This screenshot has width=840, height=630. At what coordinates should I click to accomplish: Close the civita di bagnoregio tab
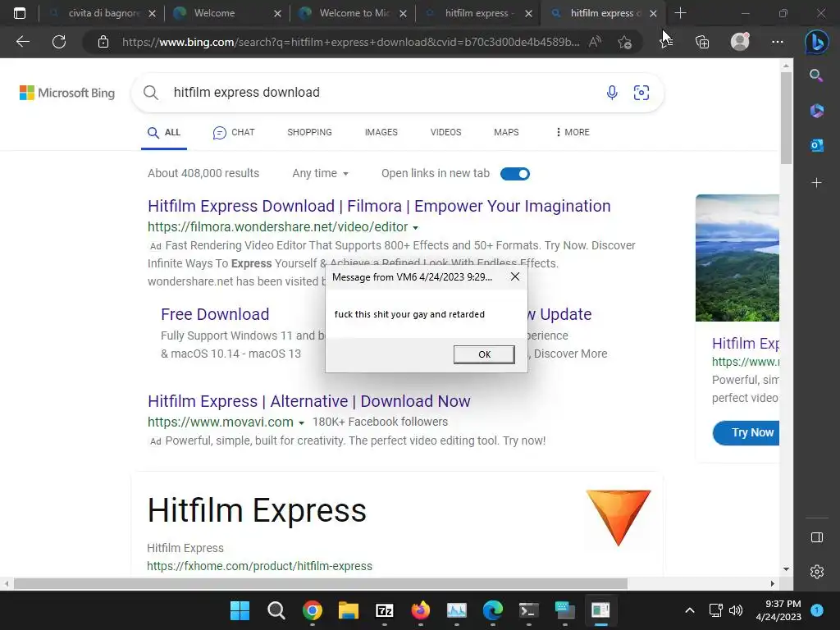coord(152,13)
